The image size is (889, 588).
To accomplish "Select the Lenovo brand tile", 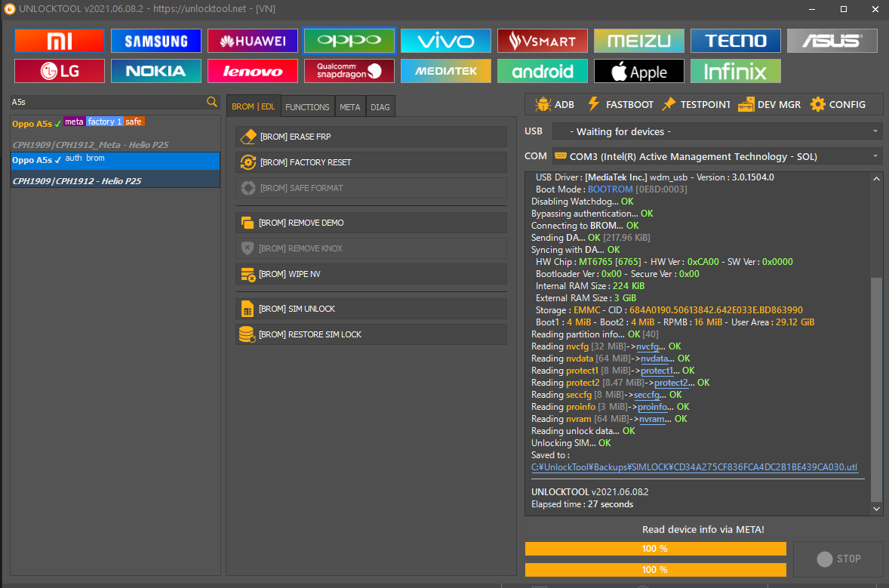I will click(253, 71).
